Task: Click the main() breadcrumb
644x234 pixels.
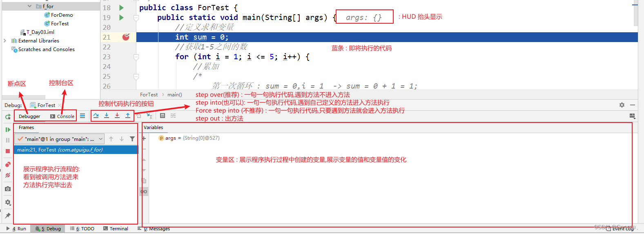Action: pyautogui.click(x=175, y=94)
